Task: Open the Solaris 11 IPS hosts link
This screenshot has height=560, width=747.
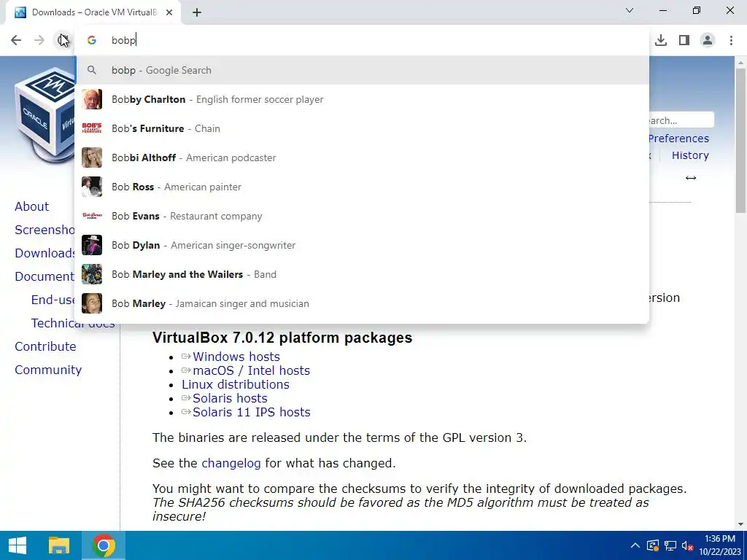Action: pyautogui.click(x=252, y=412)
